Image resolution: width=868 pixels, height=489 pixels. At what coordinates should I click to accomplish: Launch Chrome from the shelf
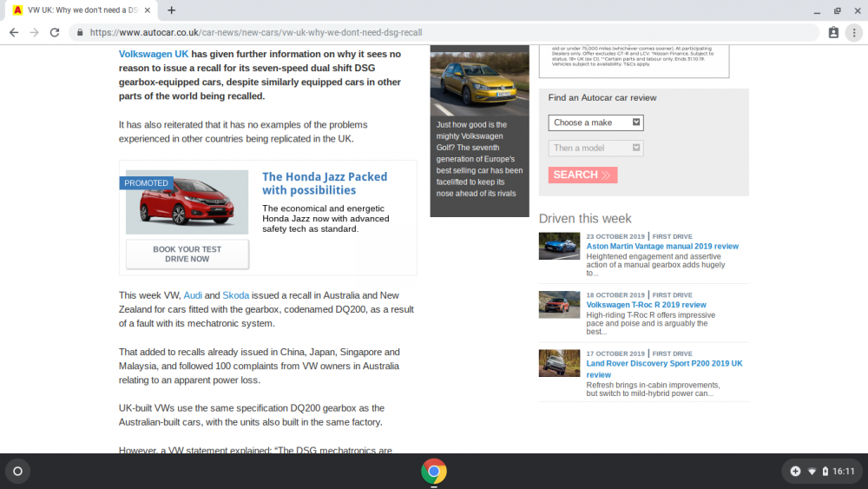(x=433, y=472)
